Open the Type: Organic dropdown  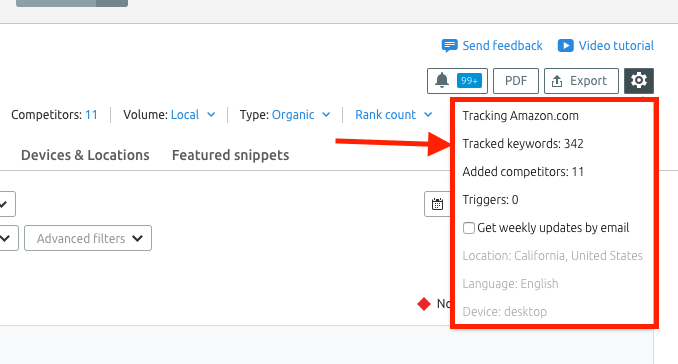(x=285, y=115)
